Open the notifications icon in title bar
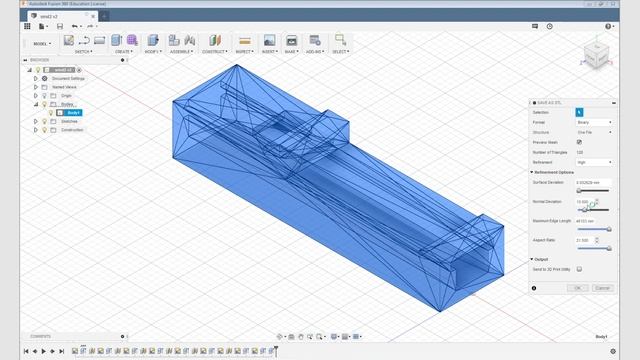This screenshot has width=640, height=360. pyautogui.click(x=535, y=26)
